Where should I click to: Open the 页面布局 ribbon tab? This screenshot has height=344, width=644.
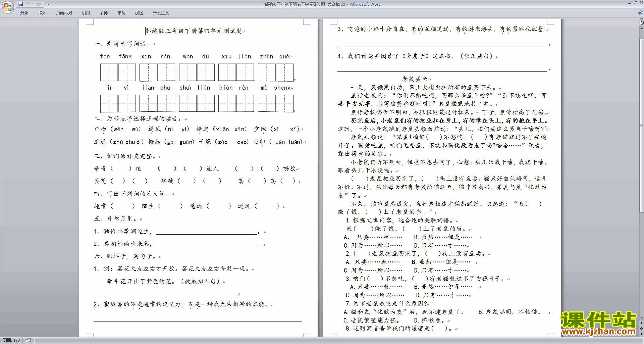tap(64, 13)
